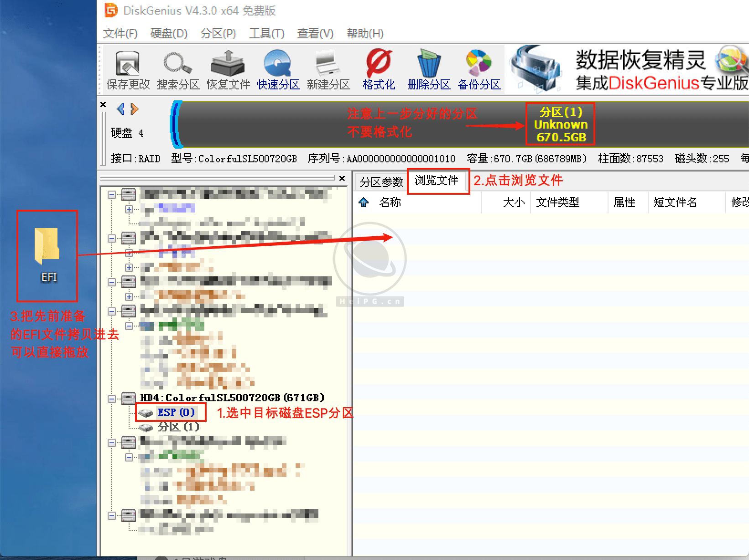Image resolution: width=749 pixels, height=560 pixels.
Task: Go to next disk with orange arrow
Action: [134, 109]
